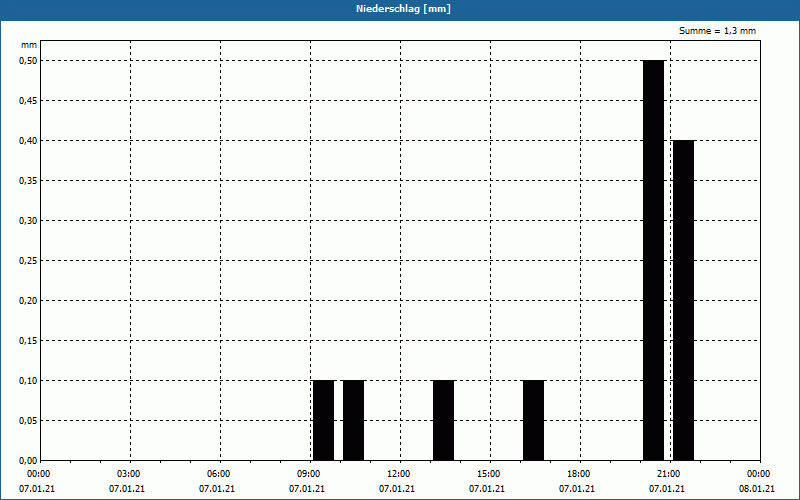Click the 0,40 y-axis value
Viewport: 800px width, 500px height.
coord(28,141)
